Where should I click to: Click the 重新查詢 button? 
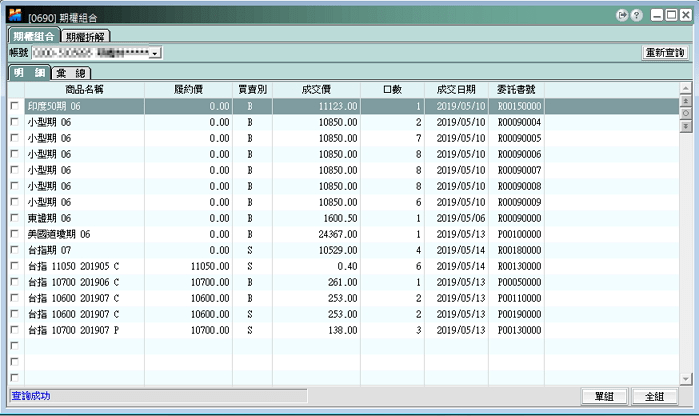pyautogui.click(x=664, y=52)
